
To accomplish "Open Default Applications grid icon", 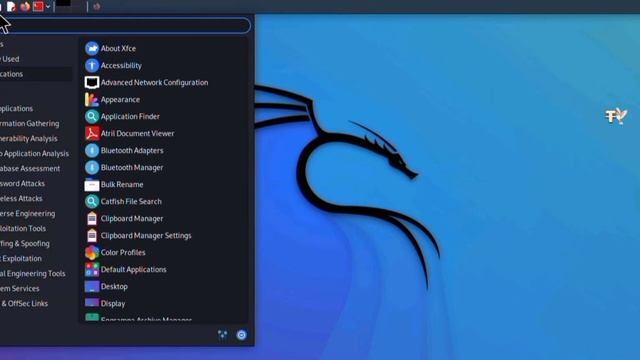I will tap(92, 269).
